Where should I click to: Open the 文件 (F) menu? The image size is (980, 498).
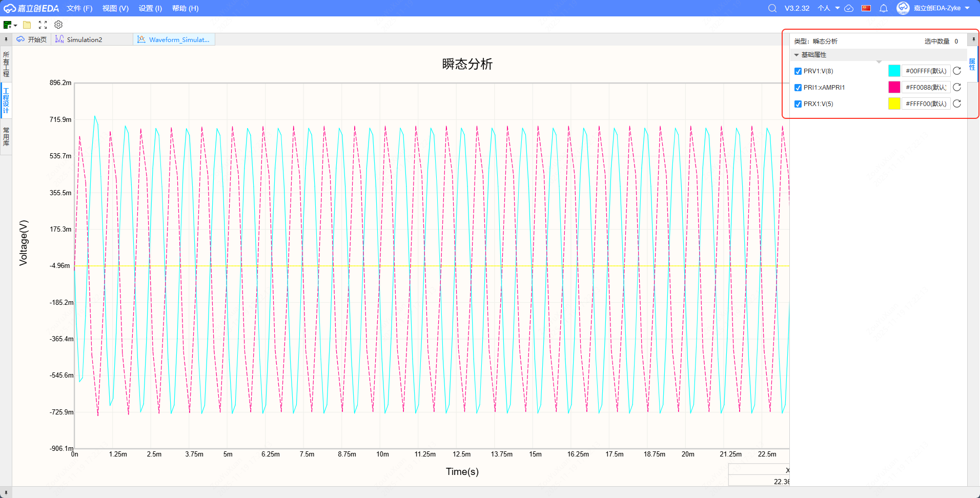(x=79, y=8)
